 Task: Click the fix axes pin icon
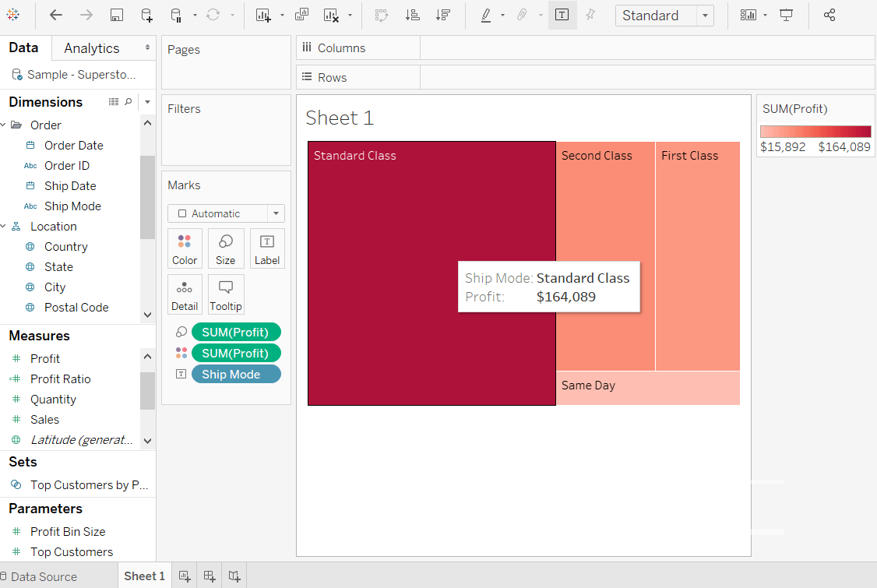pos(590,15)
